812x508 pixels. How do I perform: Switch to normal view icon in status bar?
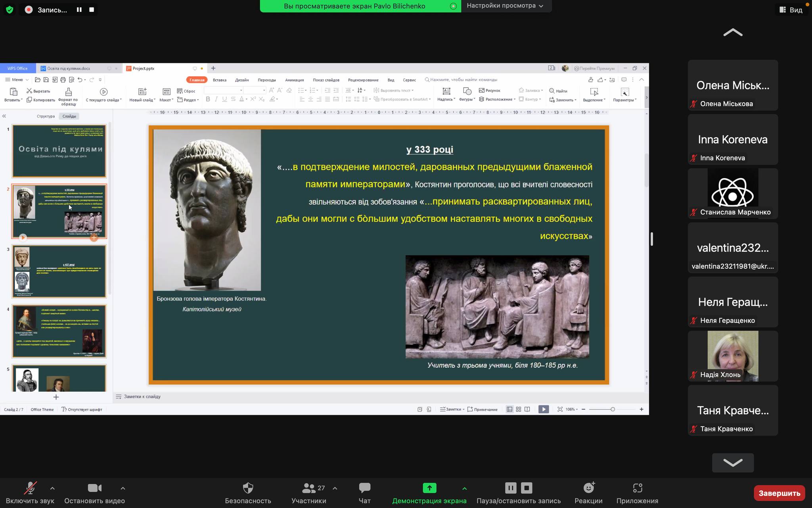point(509,409)
